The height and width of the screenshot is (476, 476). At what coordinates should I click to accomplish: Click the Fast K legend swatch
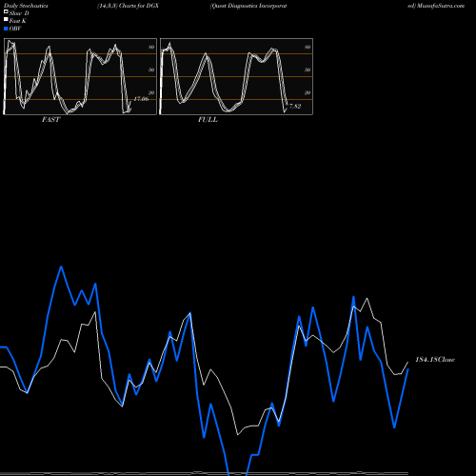point(6,19)
